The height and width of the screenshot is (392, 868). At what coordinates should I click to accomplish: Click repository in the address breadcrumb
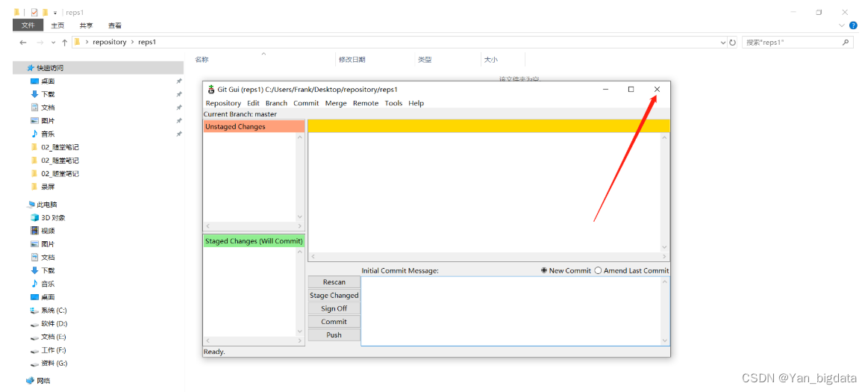point(110,42)
